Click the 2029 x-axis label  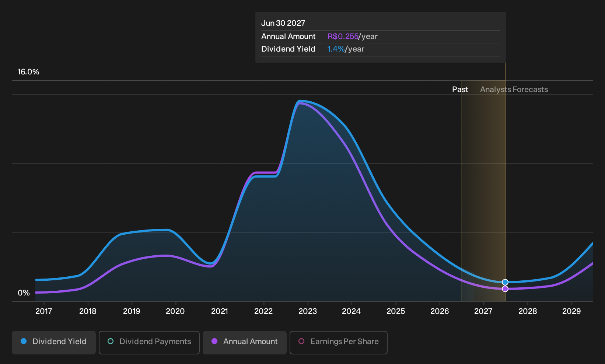[571, 311]
